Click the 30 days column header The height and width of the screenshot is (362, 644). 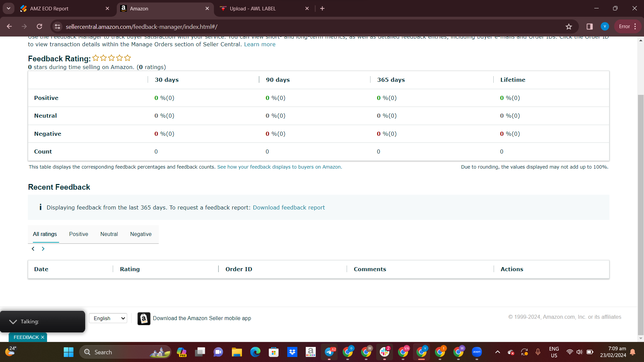(x=167, y=80)
